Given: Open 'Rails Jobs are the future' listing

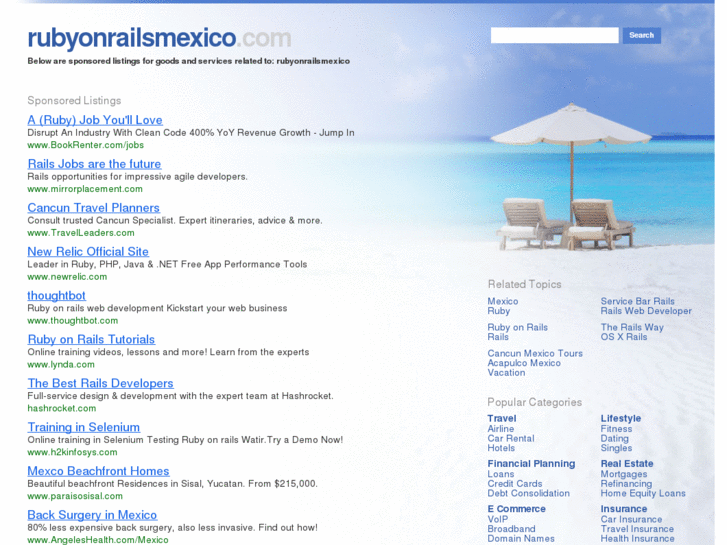Looking at the screenshot, I should click(x=94, y=164).
